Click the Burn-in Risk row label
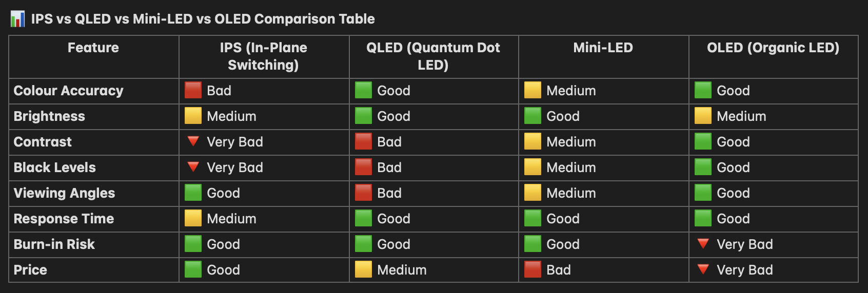Viewport: 868px width, 293px height. (x=54, y=244)
